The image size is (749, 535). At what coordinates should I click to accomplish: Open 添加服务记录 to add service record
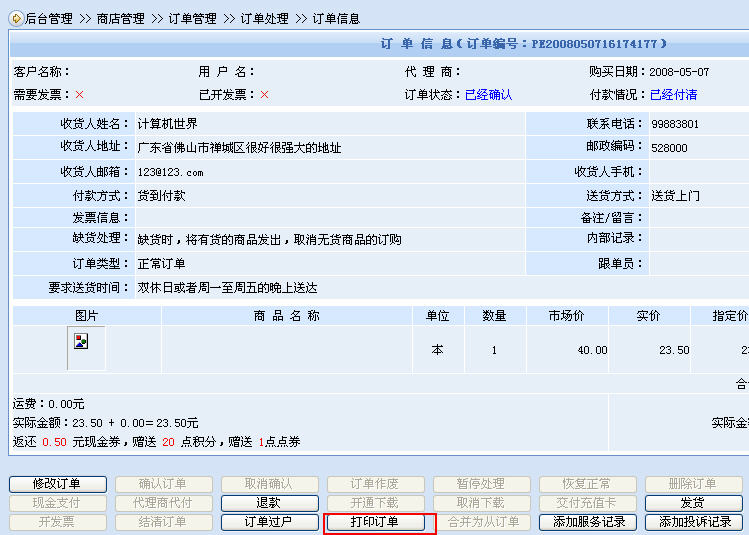pos(588,522)
